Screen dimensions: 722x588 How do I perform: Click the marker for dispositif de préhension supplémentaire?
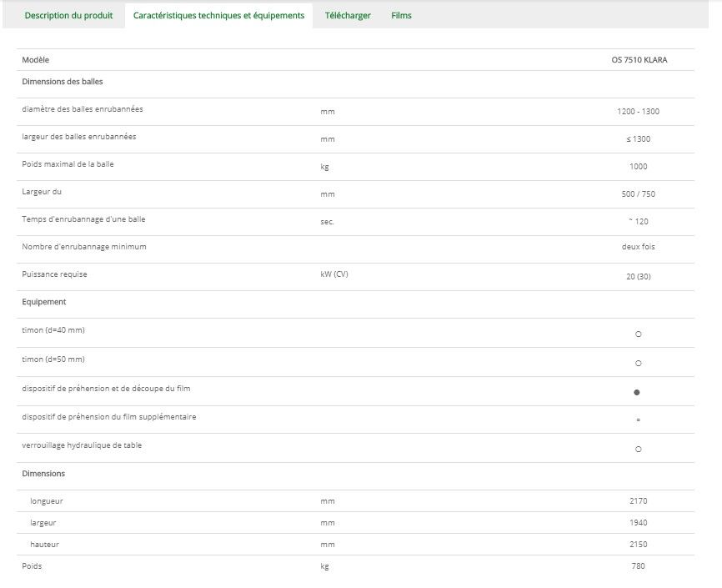638,420
